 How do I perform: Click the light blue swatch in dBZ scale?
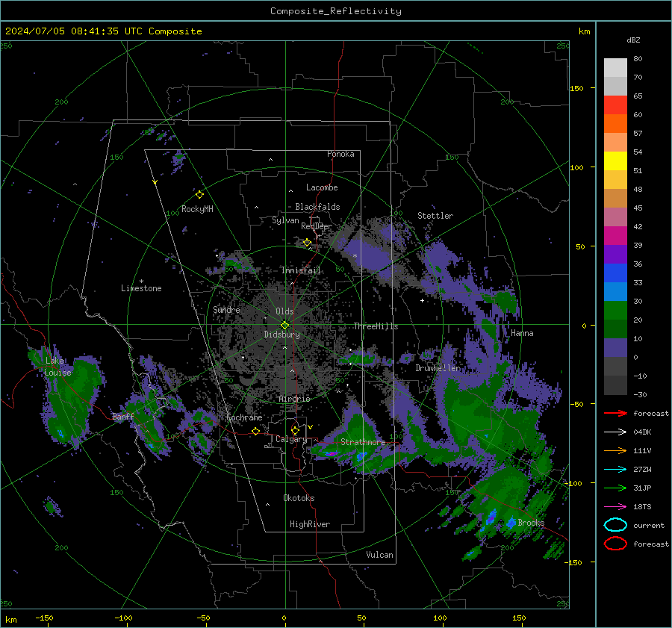(x=615, y=291)
